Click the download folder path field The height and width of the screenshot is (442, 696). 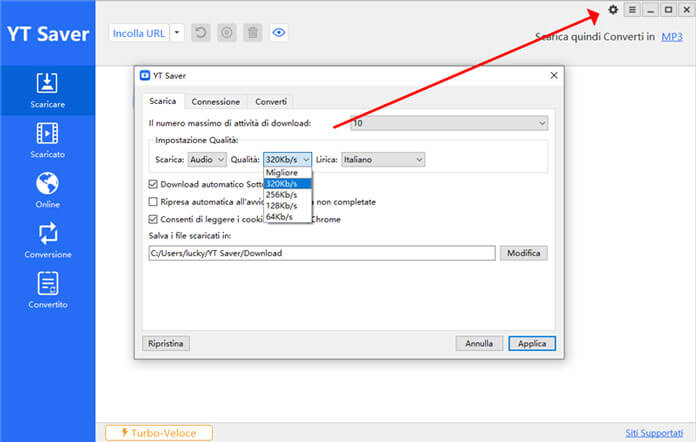coord(322,253)
